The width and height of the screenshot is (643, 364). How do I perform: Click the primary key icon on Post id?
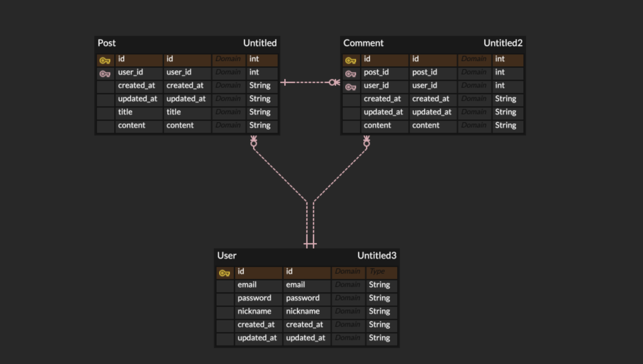(x=105, y=60)
